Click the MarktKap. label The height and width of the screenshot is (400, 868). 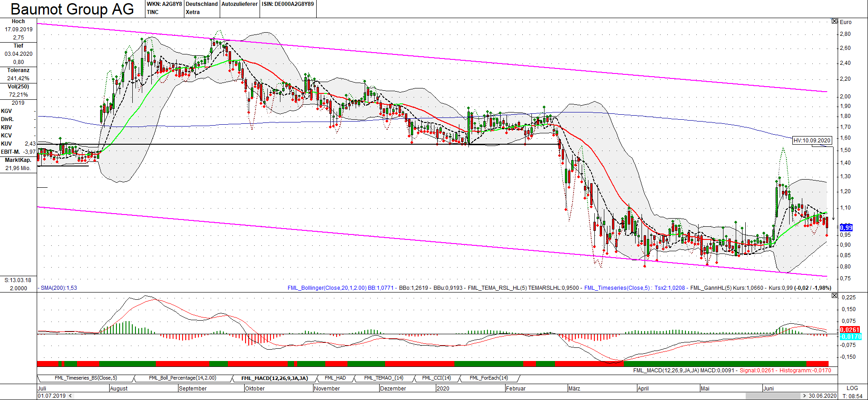point(18,160)
